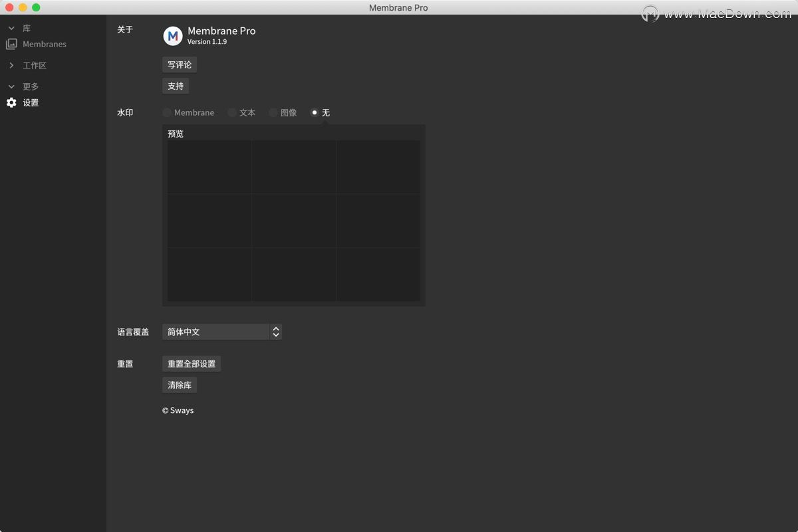Open Membranes in the sidebar
This screenshot has height=532, width=798.
[45, 44]
